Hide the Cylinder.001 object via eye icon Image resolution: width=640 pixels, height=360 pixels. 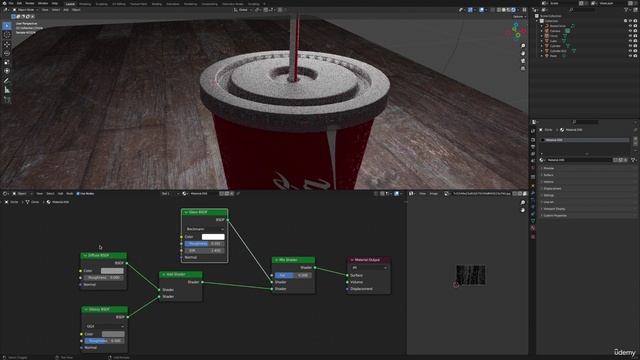click(x=630, y=51)
